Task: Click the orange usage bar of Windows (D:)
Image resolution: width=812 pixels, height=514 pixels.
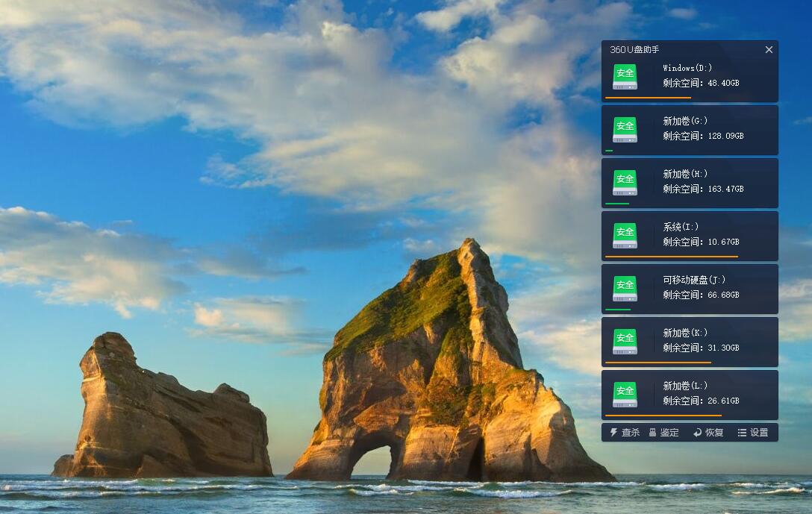Action: pyautogui.click(x=649, y=97)
